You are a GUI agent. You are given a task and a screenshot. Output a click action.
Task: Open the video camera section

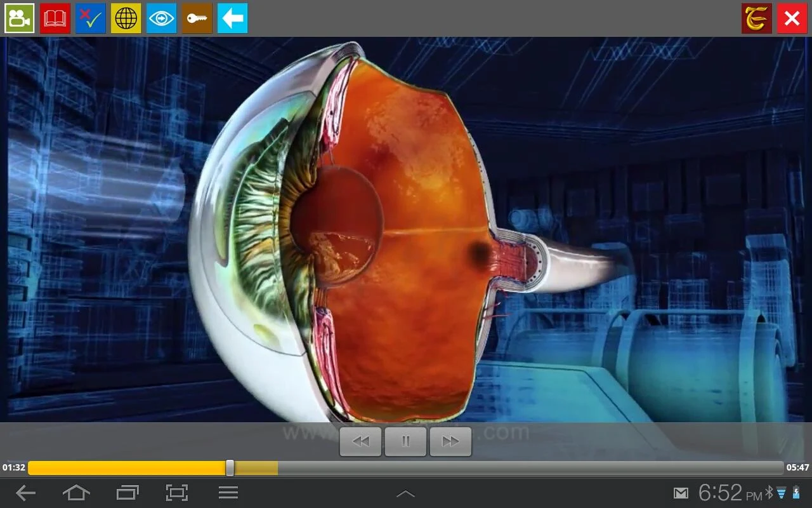click(x=20, y=18)
